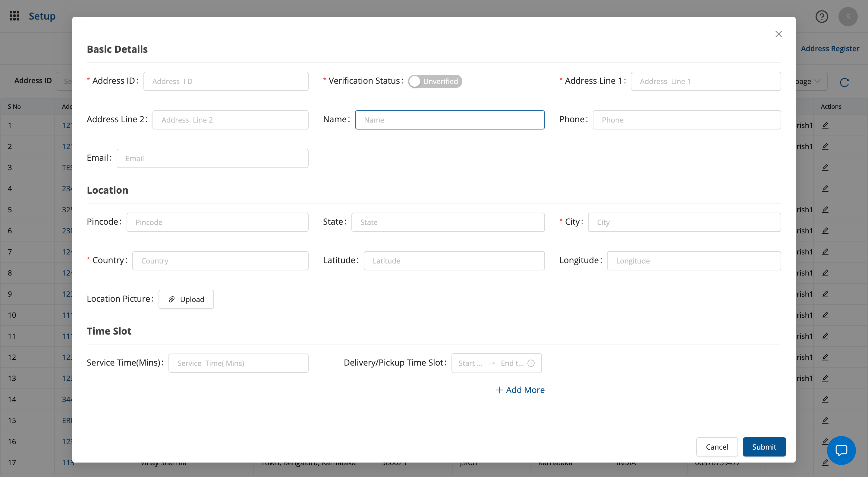Open the apps grid menu icon

pyautogui.click(x=14, y=16)
